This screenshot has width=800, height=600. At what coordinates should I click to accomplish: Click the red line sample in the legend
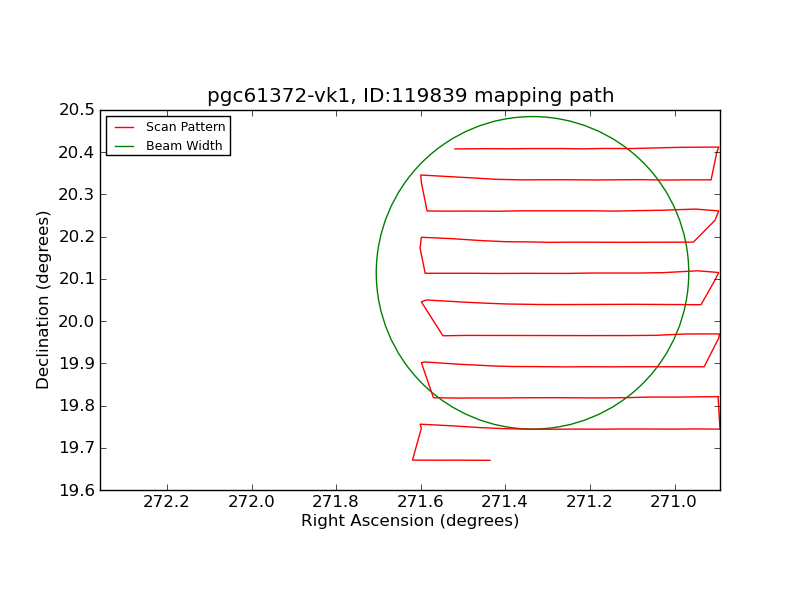click(x=124, y=128)
